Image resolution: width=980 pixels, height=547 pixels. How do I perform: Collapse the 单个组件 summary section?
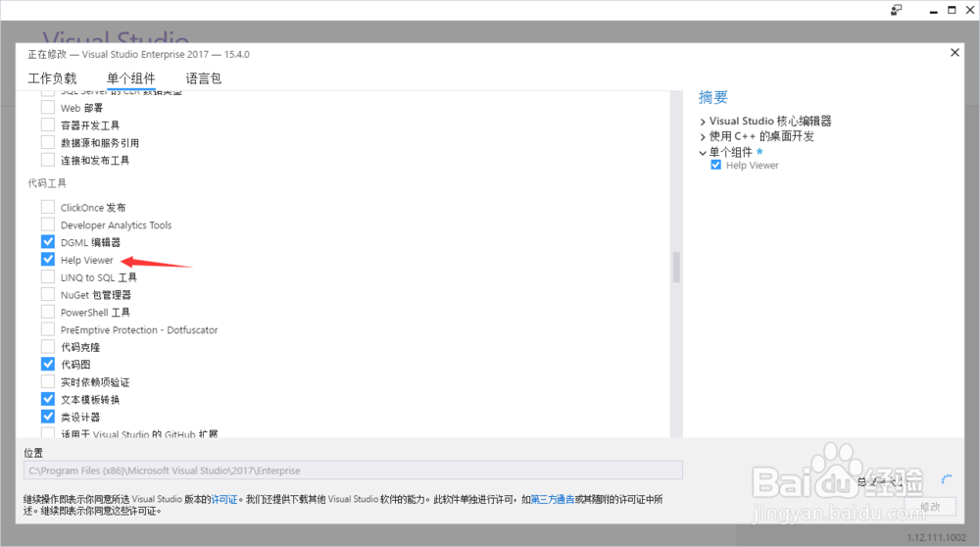pos(703,153)
